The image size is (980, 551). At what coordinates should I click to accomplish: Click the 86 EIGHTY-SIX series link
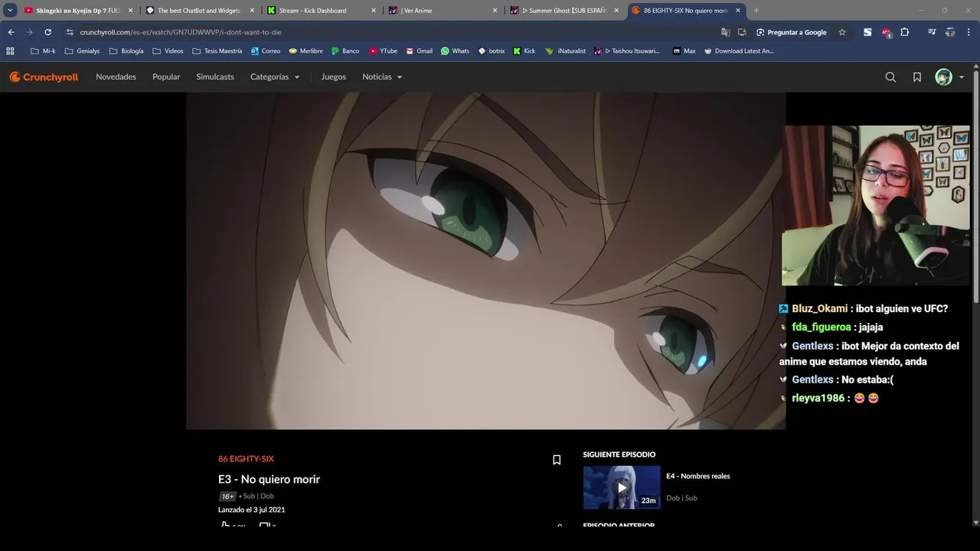[246, 459]
